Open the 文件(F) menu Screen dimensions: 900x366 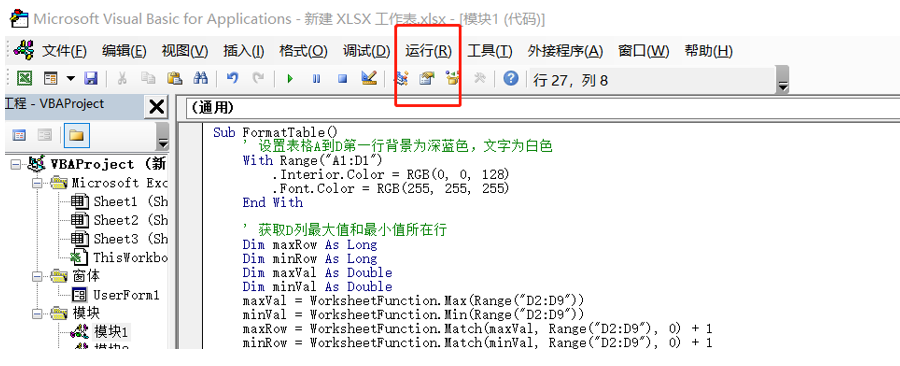pos(64,51)
